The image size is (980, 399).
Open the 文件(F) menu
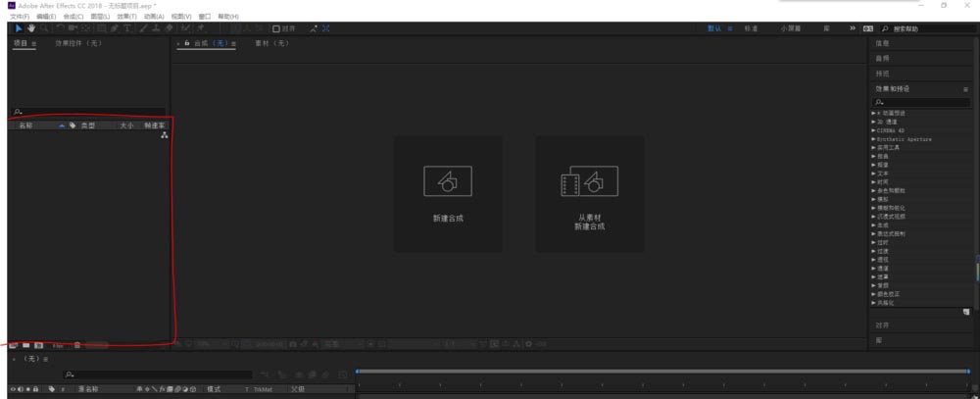(x=20, y=17)
